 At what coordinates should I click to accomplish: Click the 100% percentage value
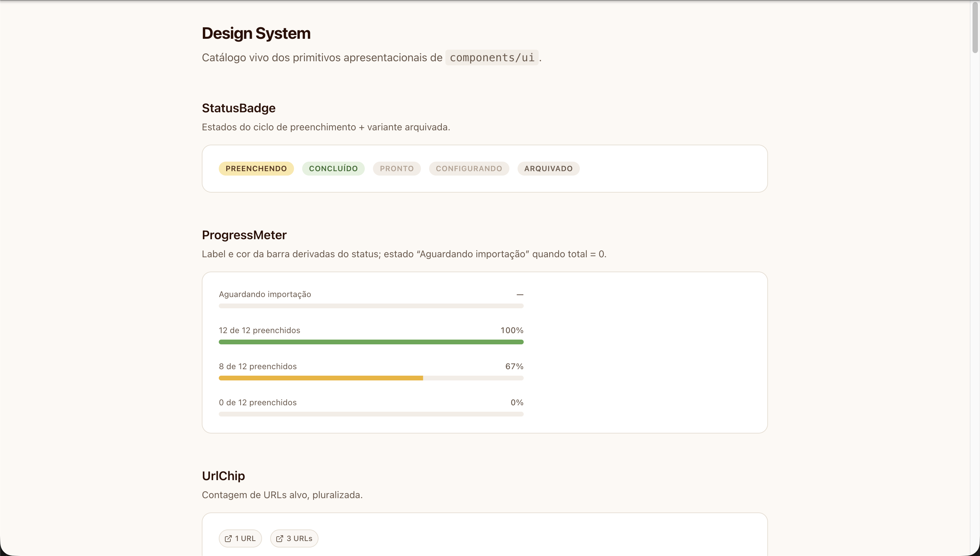512,330
